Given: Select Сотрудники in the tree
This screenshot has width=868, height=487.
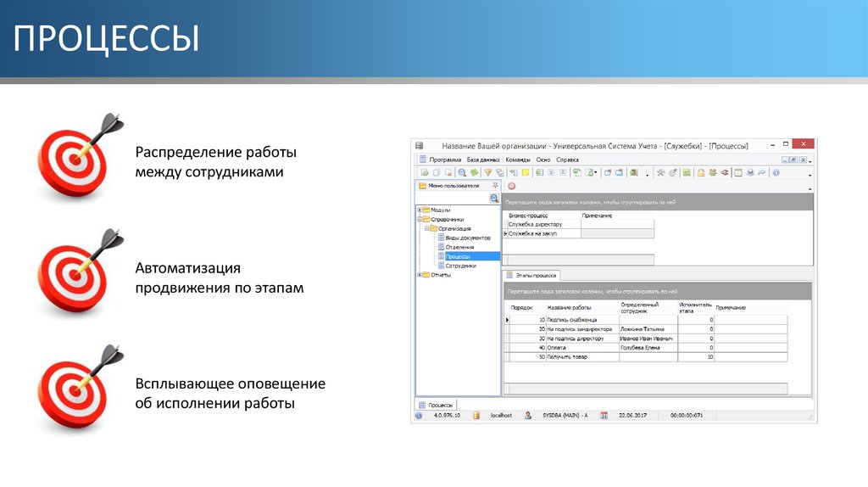Looking at the screenshot, I should 460,266.
